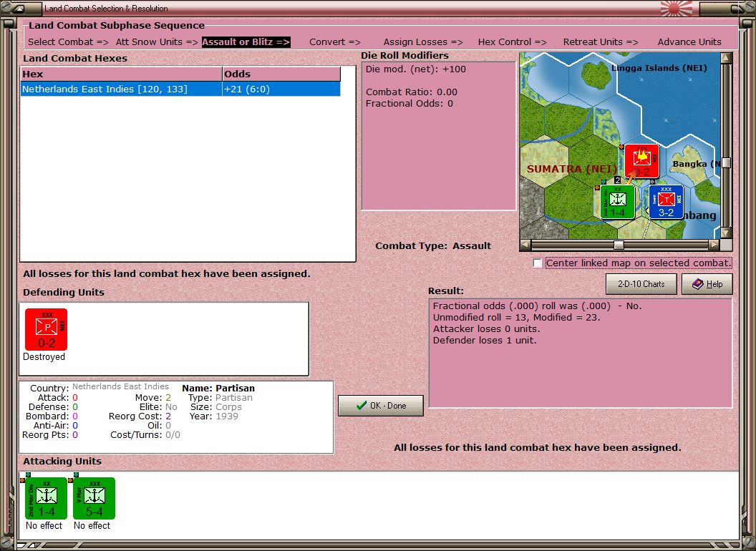Select the V Mar 5-4 attacking unit
The image size is (756, 551).
point(94,499)
